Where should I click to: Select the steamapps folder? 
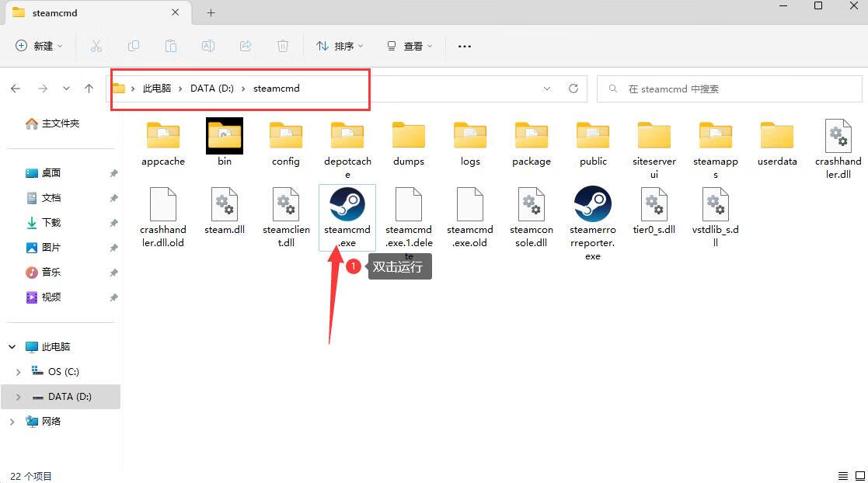point(715,137)
